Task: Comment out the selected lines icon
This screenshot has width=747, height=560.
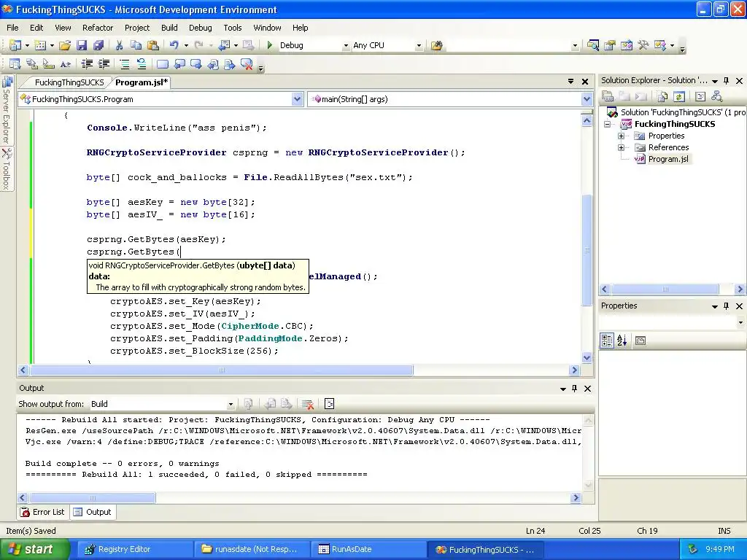Action: (x=125, y=64)
